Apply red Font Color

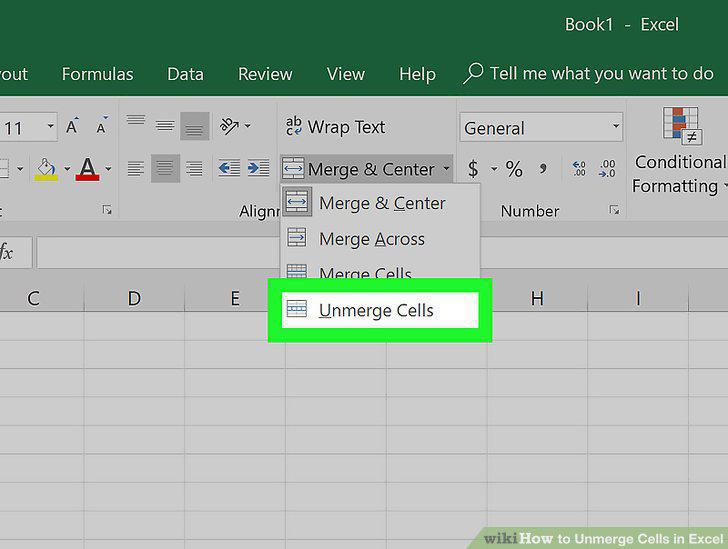87,169
